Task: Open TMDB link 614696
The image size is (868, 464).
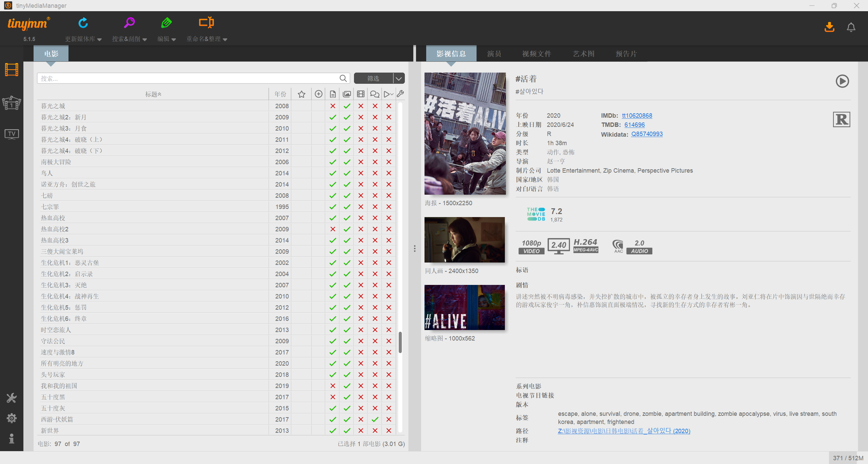Action: point(635,125)
